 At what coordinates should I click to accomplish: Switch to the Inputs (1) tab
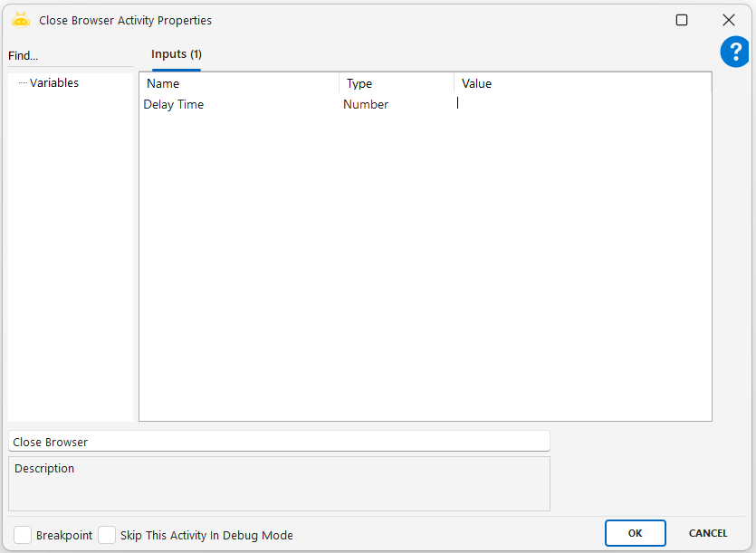coord(176,54)
